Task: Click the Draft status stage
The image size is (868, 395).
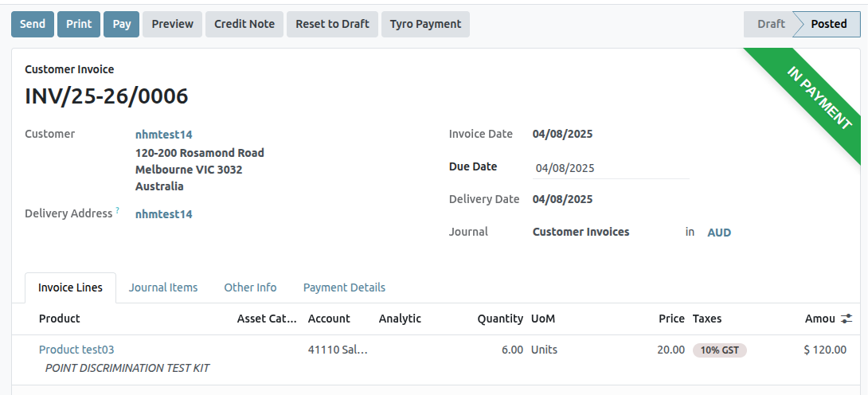Action: [770, 24]
